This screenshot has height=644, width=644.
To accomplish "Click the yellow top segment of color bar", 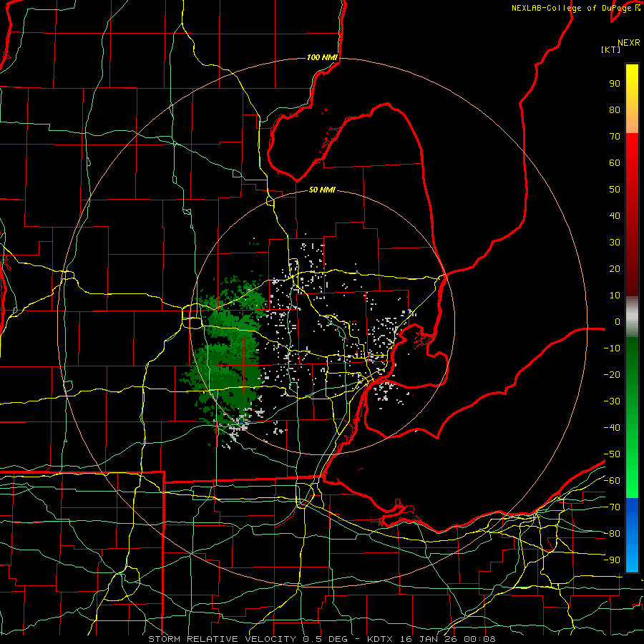I will (x=632, y=99).
